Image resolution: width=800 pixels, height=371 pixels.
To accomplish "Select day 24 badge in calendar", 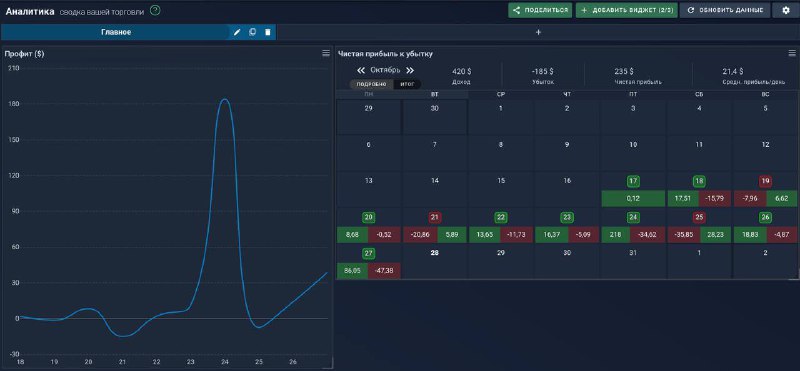I will 633,217.
